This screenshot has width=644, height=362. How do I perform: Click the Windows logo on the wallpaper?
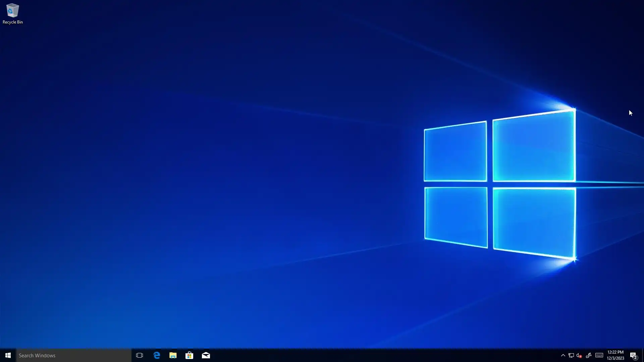500,184
